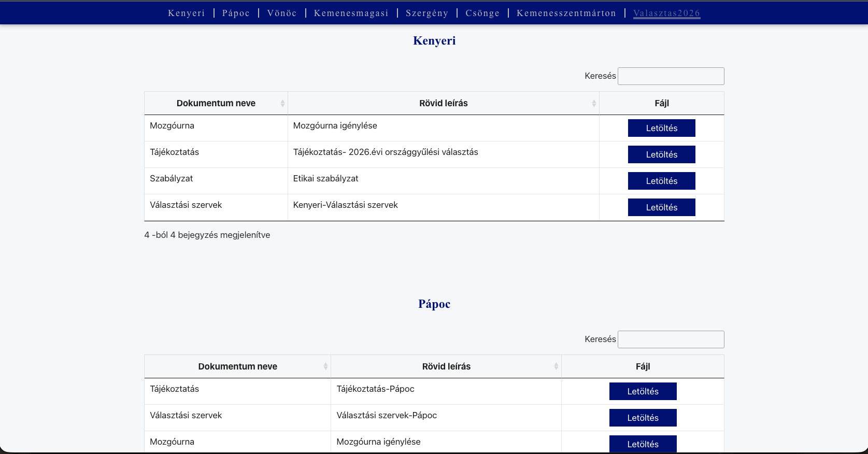Download the Tájékoztatás-Pápoc file
Screen dimensions: 868x454
point(643,391)
